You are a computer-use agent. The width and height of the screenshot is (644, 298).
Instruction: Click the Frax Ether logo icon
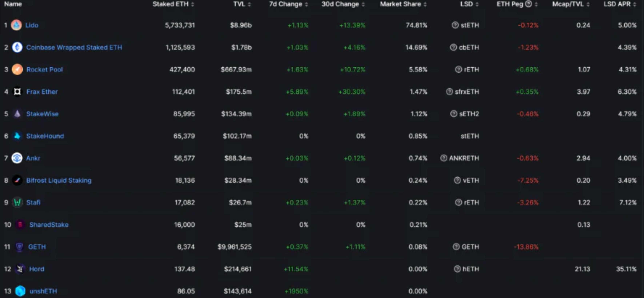click(x=17, y=92)
